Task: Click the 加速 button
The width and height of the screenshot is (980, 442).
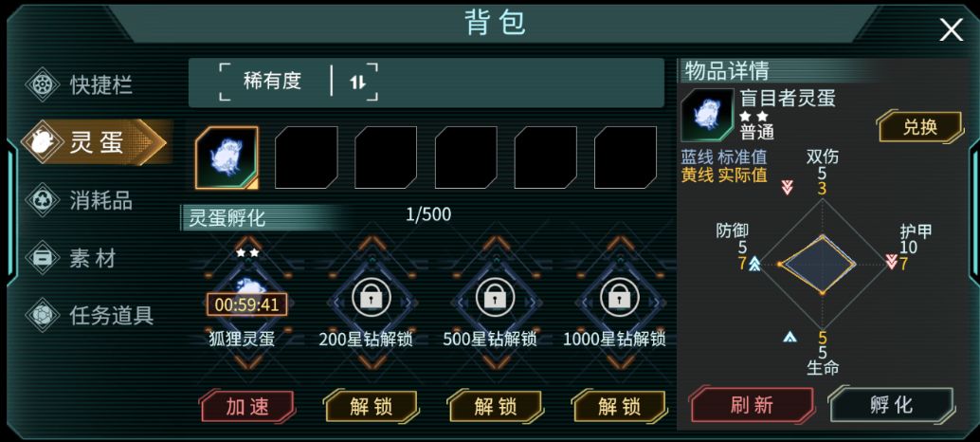Action: click(x=247, y=406)
